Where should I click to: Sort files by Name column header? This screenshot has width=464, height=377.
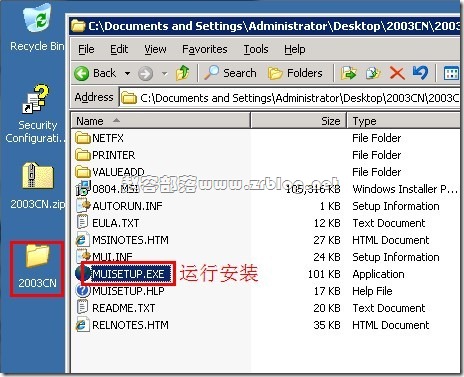coord(160,121)
